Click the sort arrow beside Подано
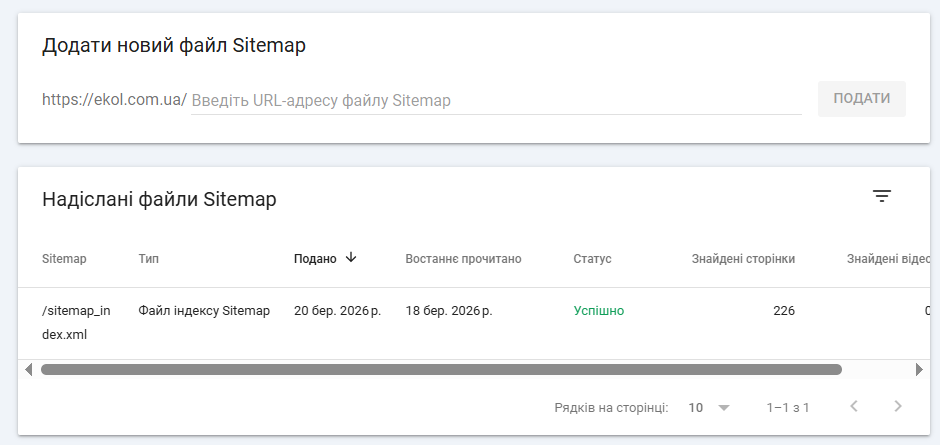This screenshot has width=940, height=445. pyautogui.click(x=351, y=258)
